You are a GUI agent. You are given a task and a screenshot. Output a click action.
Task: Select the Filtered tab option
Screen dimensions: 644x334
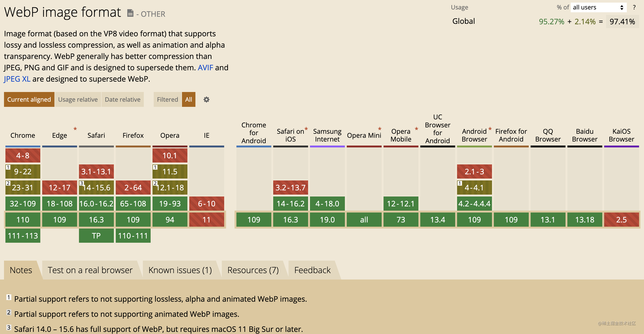pos(168,99)
